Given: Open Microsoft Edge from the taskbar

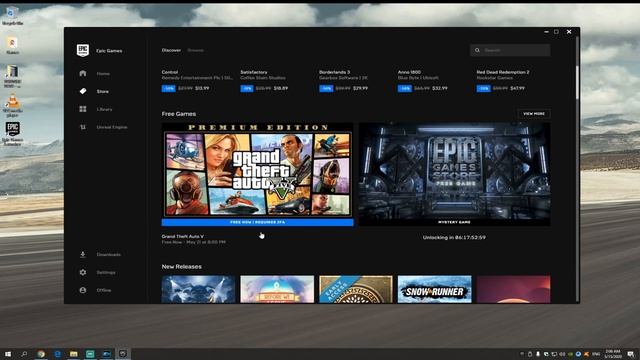Looking at the screenshot, I should click(57, 354).
